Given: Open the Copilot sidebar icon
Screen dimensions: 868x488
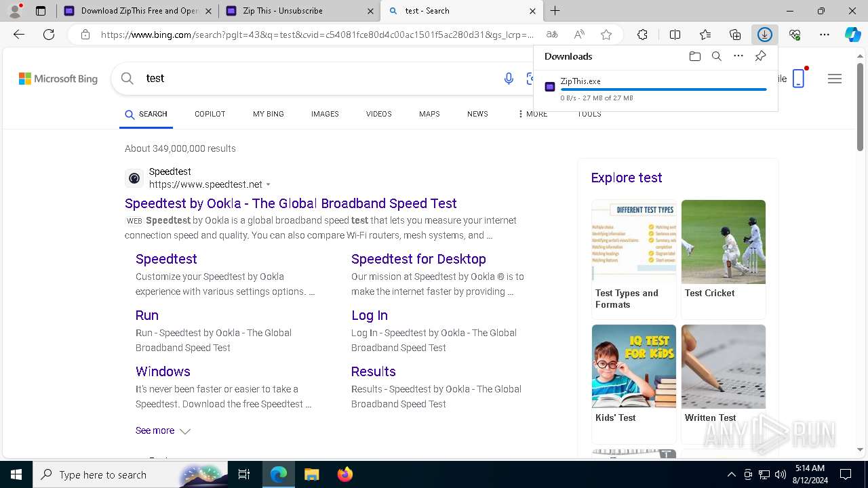Looking at the screenshot, I should pyautogui.click(x=853, y=35).
